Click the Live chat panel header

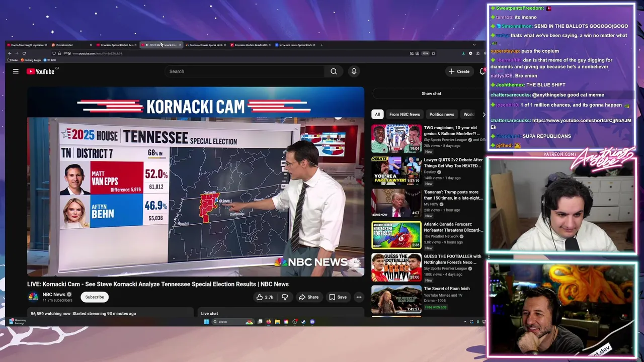pos(210,314)
